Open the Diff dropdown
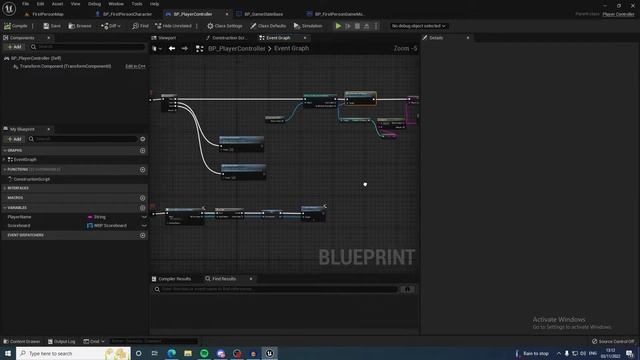Screen dimensions: 640x360 (111, 26)
